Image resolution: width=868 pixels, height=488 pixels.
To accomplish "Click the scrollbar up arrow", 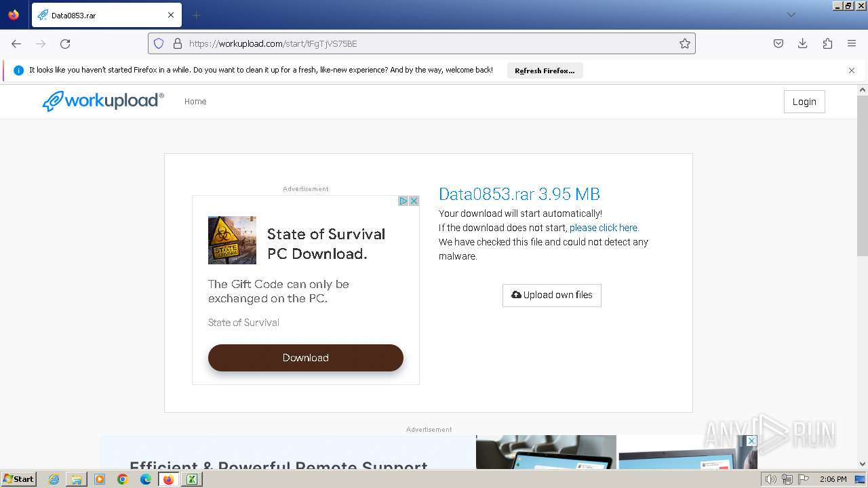I will [863, 89].
